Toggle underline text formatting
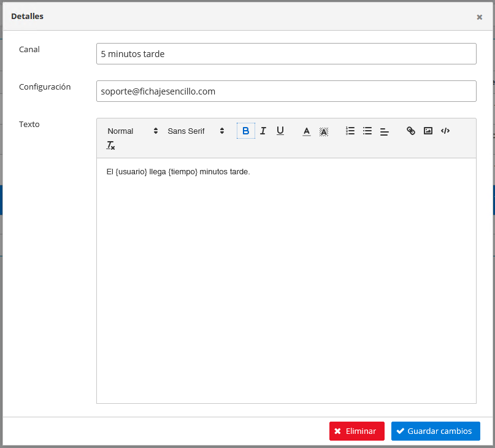 280,131
